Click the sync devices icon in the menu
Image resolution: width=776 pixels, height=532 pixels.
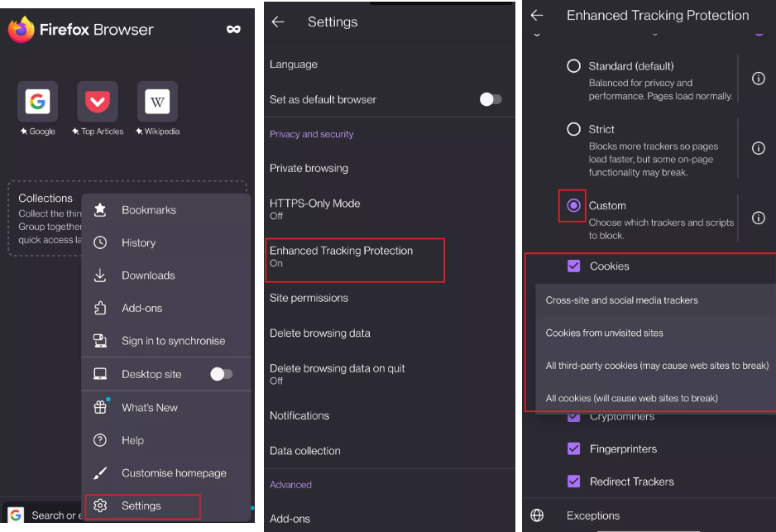click(100, 341)
